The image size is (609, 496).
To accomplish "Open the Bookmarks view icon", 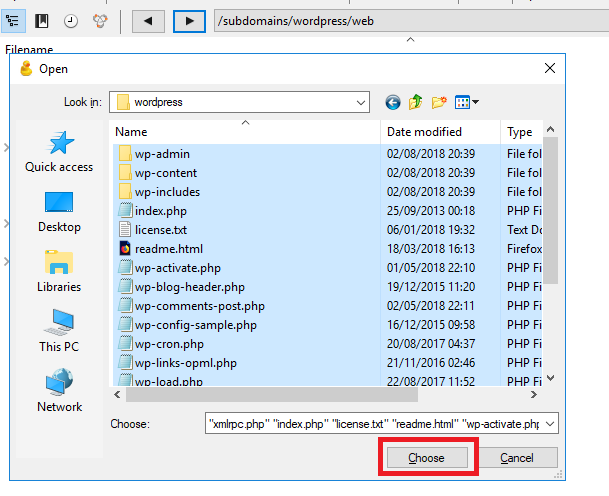I will (42, 21).
